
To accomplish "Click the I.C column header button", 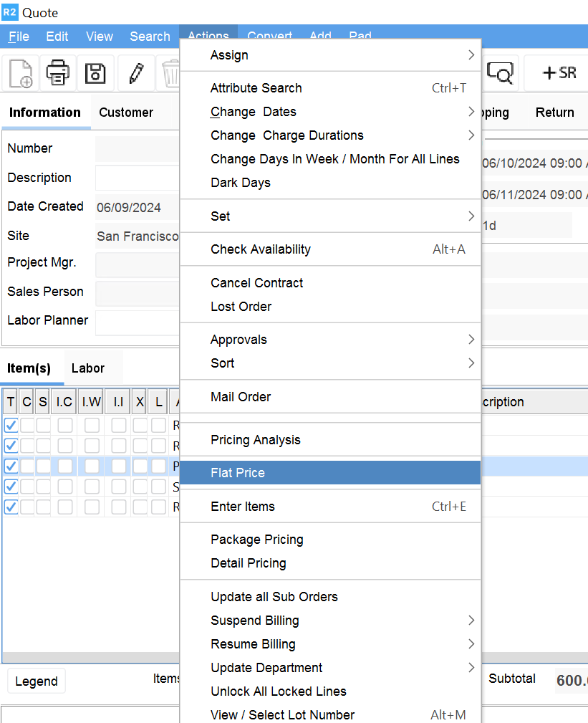I will click(x=63, y=401).
